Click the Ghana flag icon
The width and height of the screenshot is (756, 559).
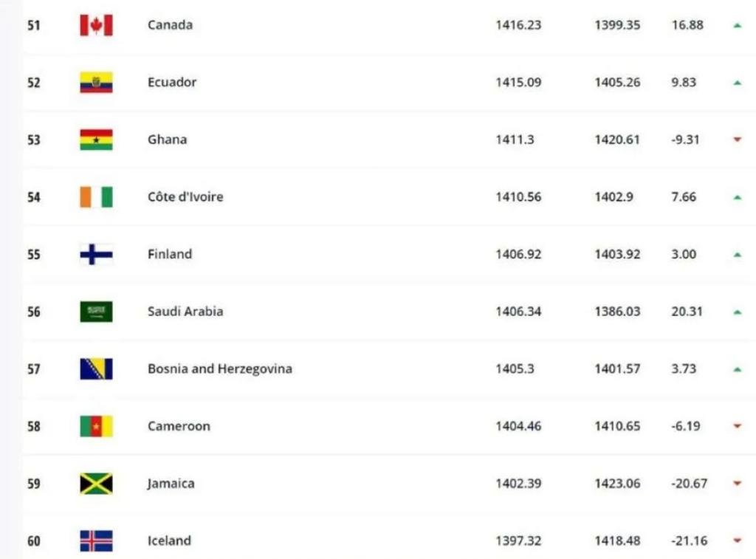click(96, 140)
